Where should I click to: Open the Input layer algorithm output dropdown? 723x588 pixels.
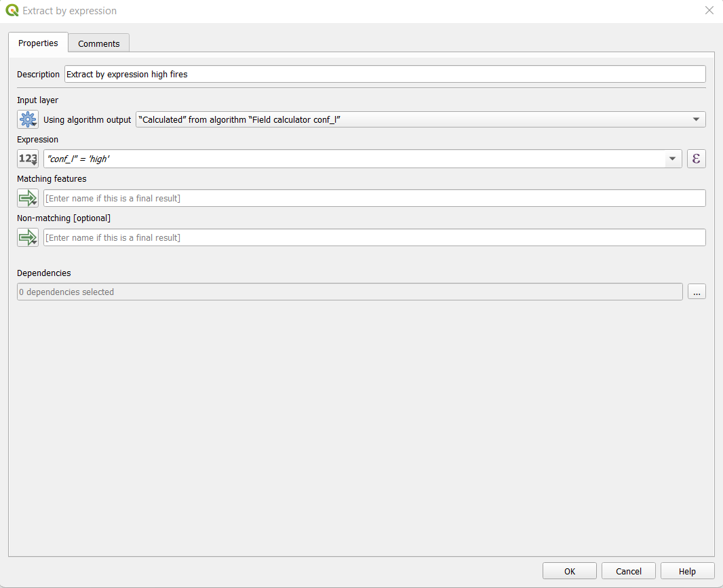click(x=421, y=119)
